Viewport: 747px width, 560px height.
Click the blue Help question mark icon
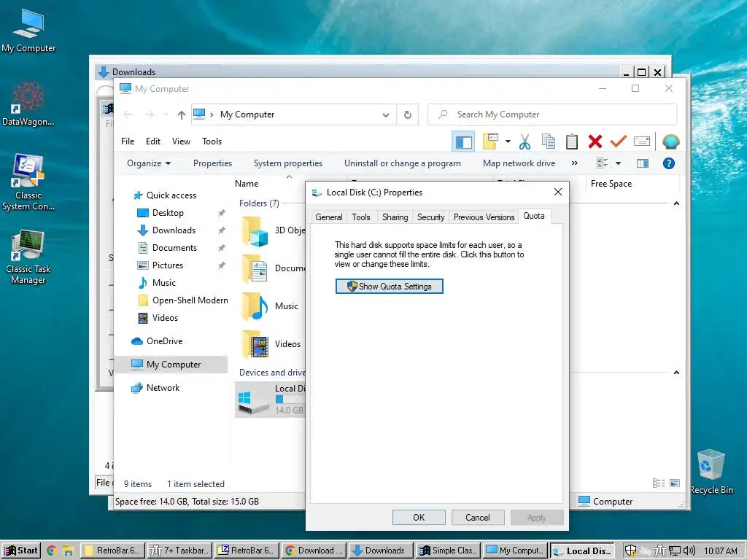(x=669, y=163)
